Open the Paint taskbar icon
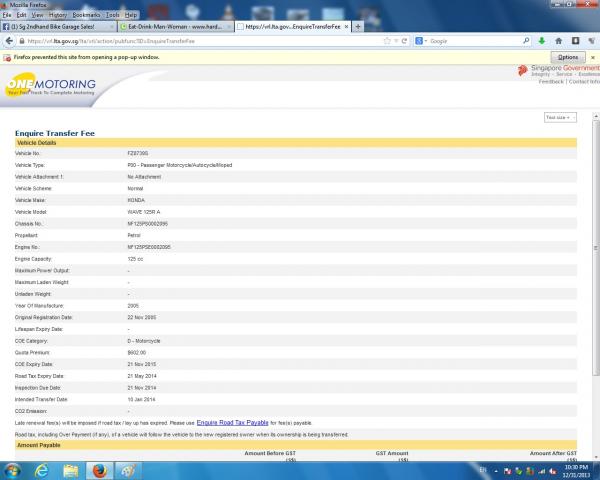 coord(128,470)
